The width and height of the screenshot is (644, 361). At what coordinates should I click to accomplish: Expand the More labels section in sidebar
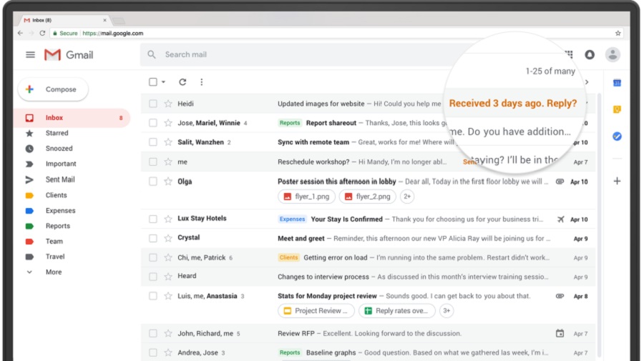pos(29,272)
